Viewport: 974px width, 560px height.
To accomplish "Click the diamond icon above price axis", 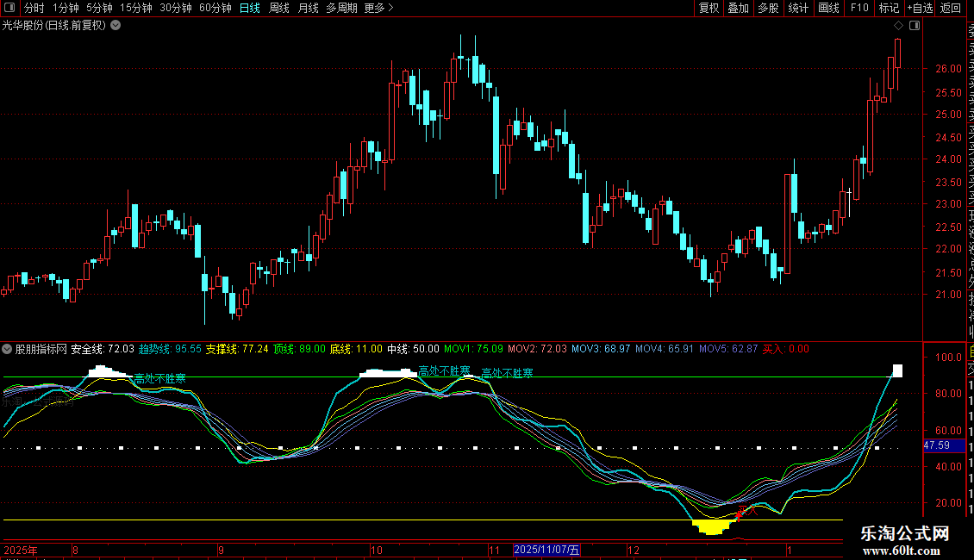I will [899, 26].
